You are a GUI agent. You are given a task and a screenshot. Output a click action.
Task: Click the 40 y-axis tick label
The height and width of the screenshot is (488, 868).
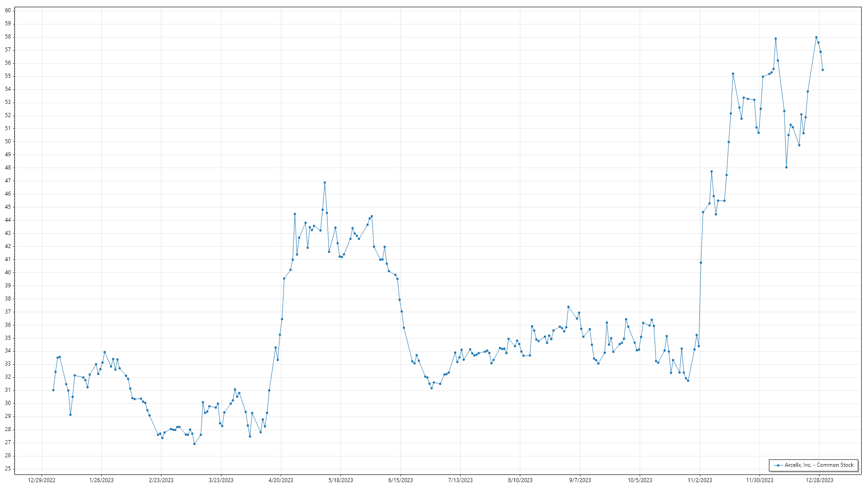8,272
